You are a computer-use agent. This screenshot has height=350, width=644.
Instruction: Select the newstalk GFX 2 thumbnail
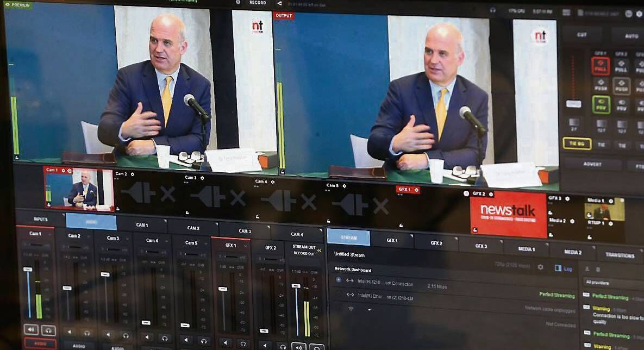click(508, 214)
